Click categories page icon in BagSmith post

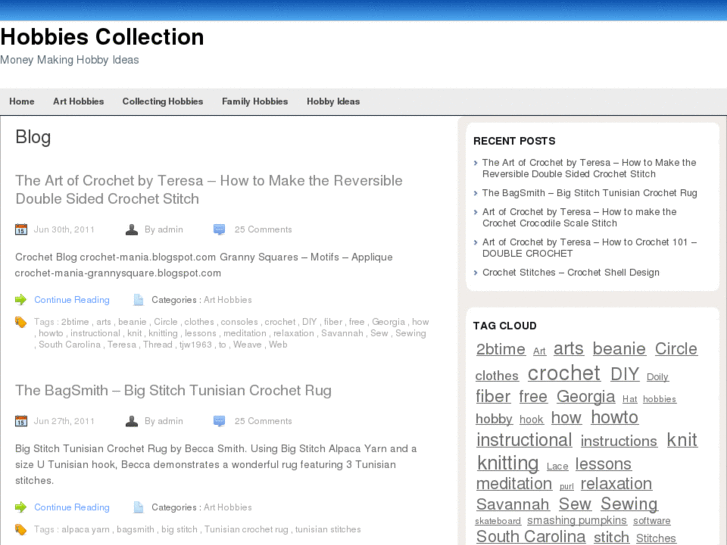139,507
